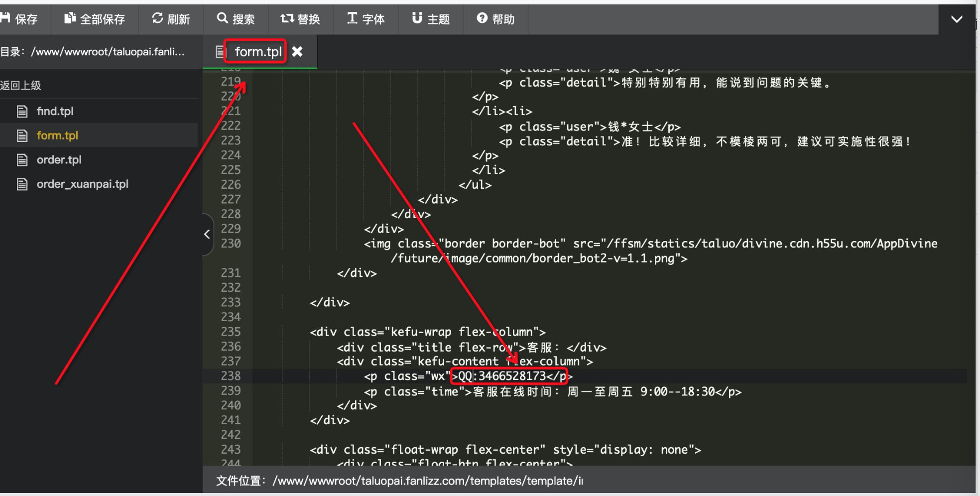Open find.tpl in the file list
Screen dimensions: 980x496
[55, 111]
